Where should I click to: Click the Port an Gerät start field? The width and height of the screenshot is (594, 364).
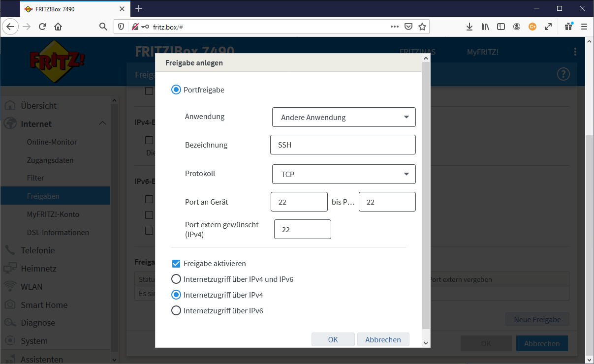299,202
